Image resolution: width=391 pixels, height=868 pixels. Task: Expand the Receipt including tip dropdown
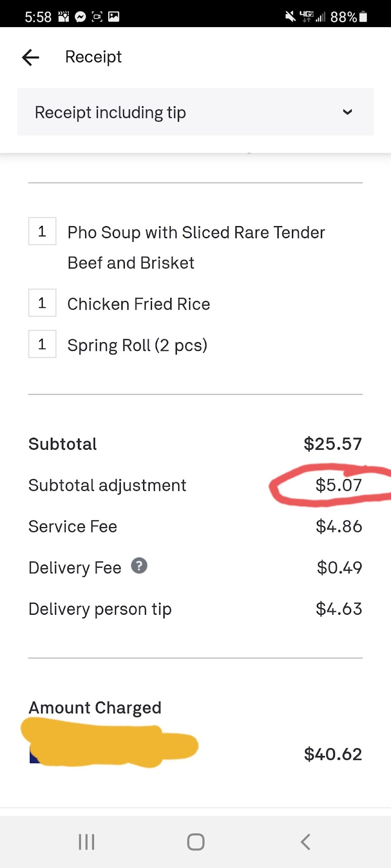pyautogui.click(x=195, y=112)
